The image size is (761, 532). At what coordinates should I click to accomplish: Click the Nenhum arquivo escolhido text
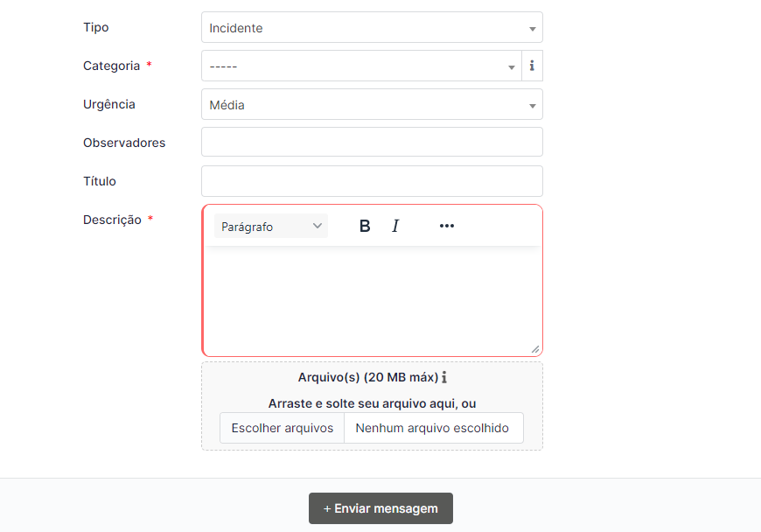coord(432,428)
